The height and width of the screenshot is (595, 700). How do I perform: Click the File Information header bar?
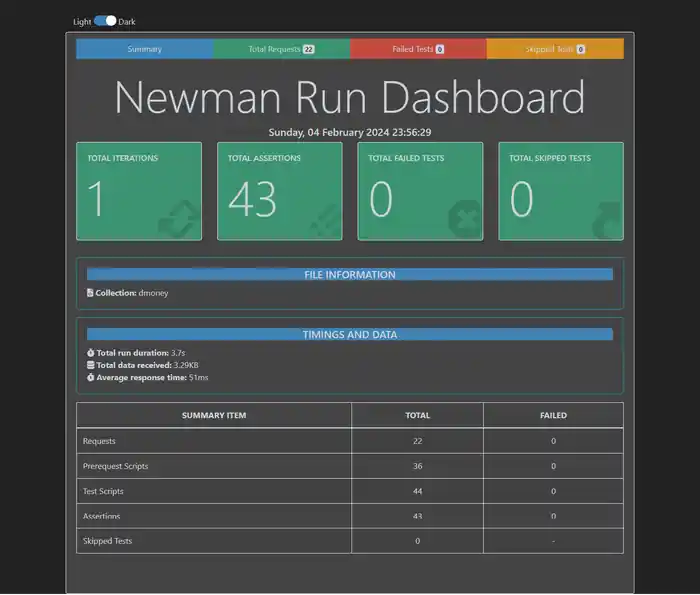point(350,275)
